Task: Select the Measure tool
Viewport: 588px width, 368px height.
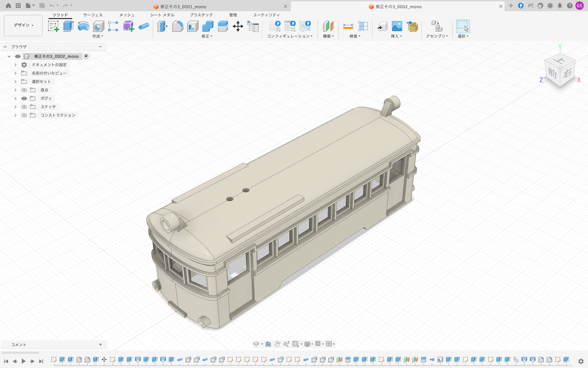Action: [348, 26]
